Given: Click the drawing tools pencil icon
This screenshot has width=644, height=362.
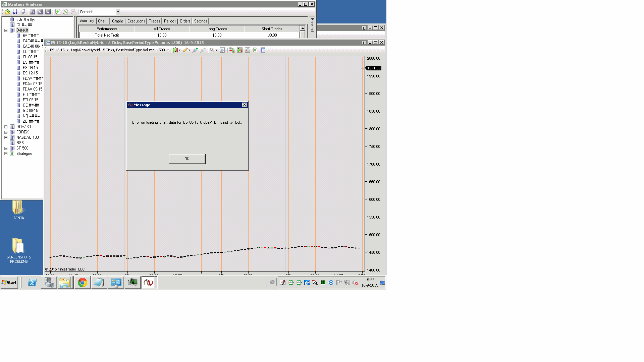Looking at the screenshot, I should (x=185, y=50).
